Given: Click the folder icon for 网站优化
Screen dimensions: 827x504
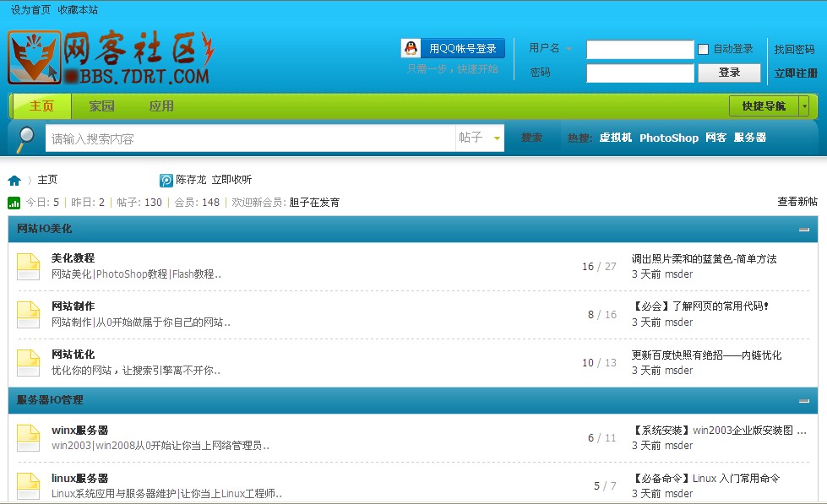Looking at the screenshot, I should (28, 363).
